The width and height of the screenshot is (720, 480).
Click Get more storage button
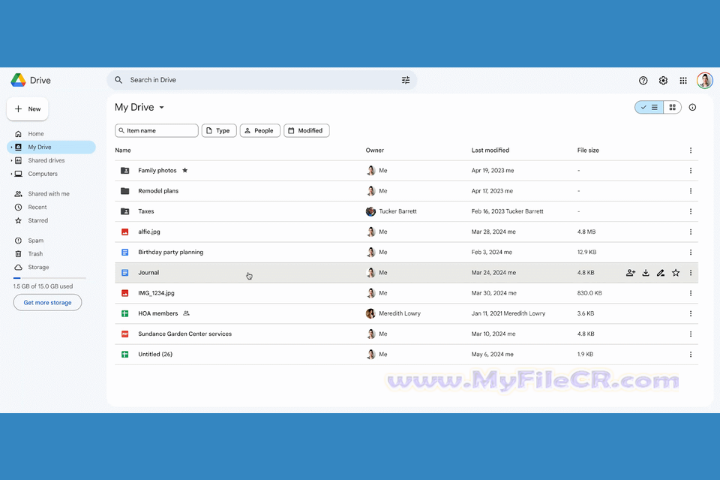47,303
